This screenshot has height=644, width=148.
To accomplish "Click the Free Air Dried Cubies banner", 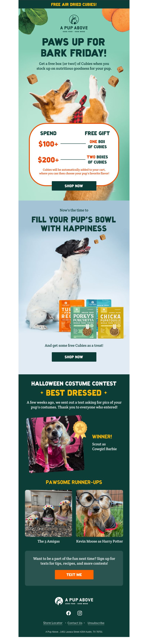I will click(74, 4).
